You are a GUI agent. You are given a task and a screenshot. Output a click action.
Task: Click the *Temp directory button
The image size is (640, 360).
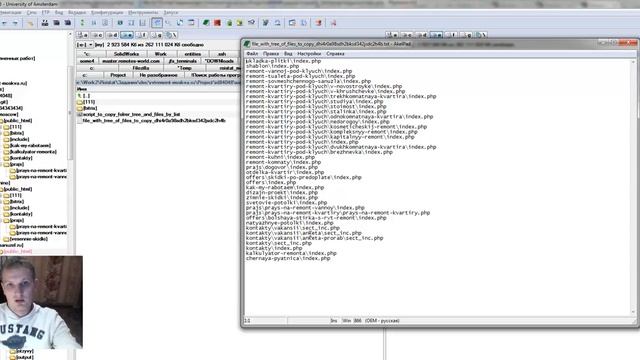click(x=184, y=68)
